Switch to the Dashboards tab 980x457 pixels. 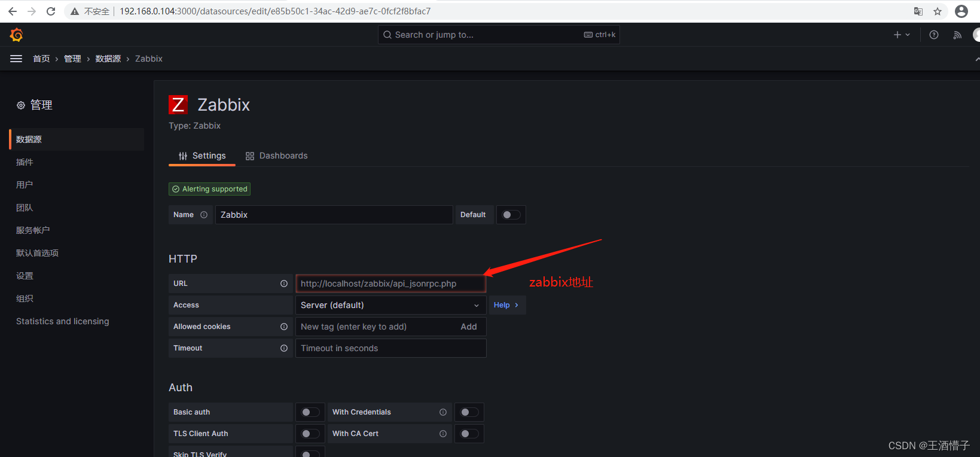tap(276, 156)
